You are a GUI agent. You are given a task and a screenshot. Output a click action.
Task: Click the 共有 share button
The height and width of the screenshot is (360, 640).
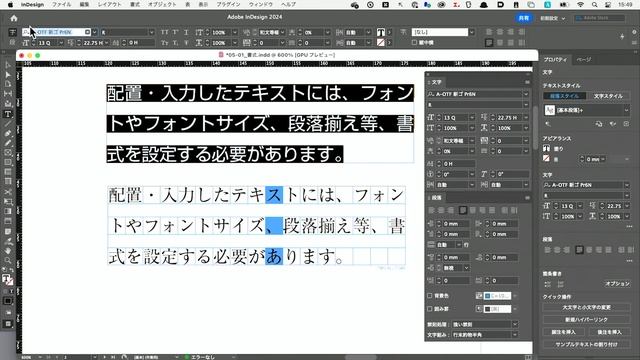tap(524, 18)
